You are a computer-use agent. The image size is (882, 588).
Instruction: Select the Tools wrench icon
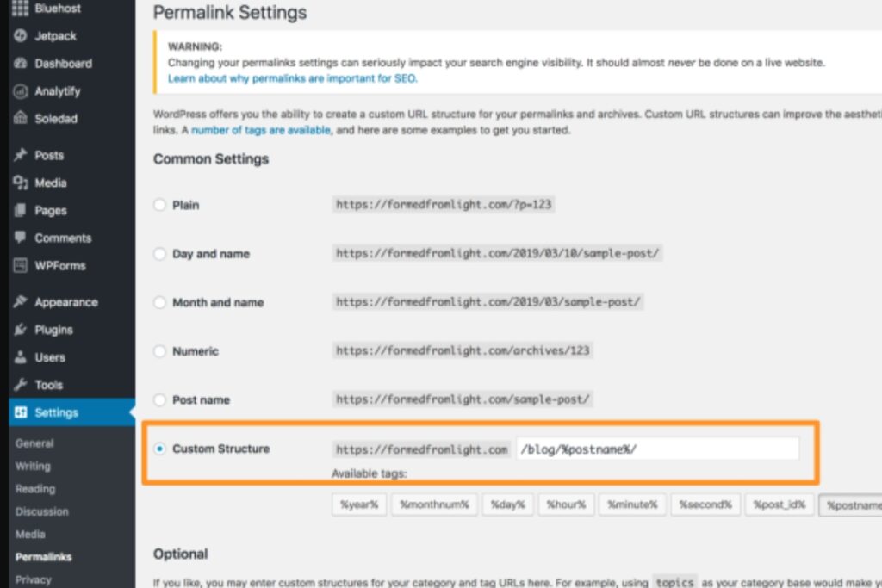tap(21, 385)
